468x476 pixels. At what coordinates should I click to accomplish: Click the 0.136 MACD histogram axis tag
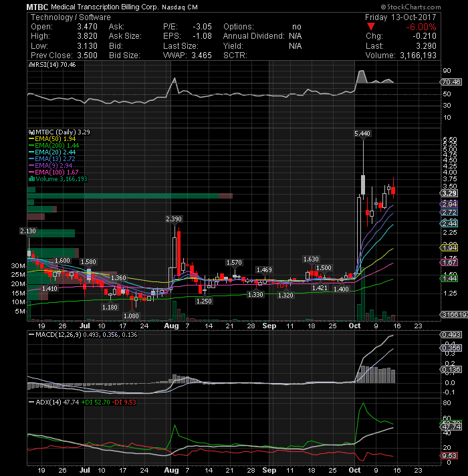tap(451, 370)
